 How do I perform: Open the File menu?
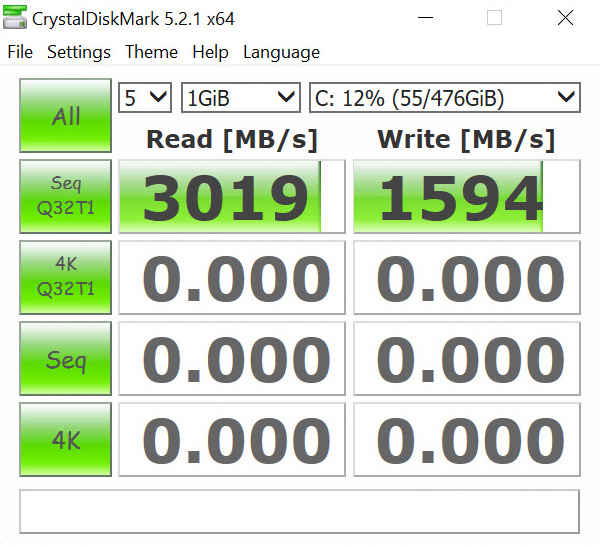20,52
